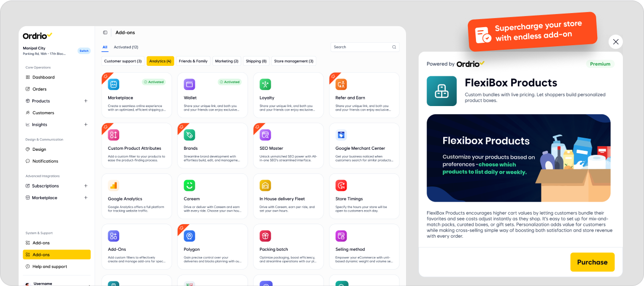Toggle the Analytics (4) filter chip
Viewport: 644px width, 286px height.
tap(160, 61)
